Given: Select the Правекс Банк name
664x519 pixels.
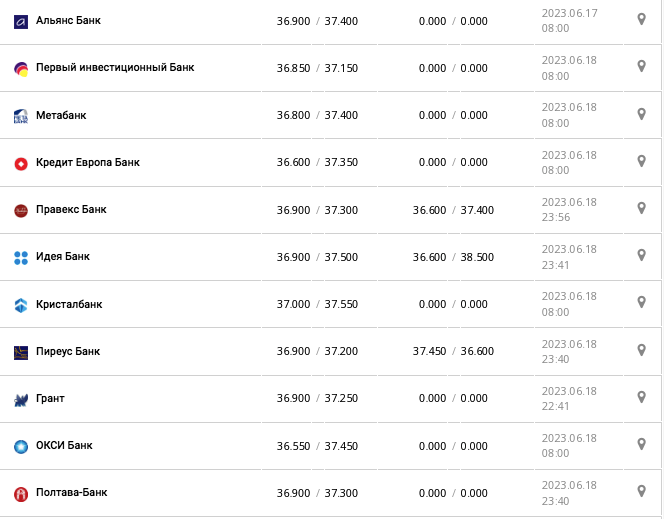Looking at the screenshot, I should coord(71,210).
